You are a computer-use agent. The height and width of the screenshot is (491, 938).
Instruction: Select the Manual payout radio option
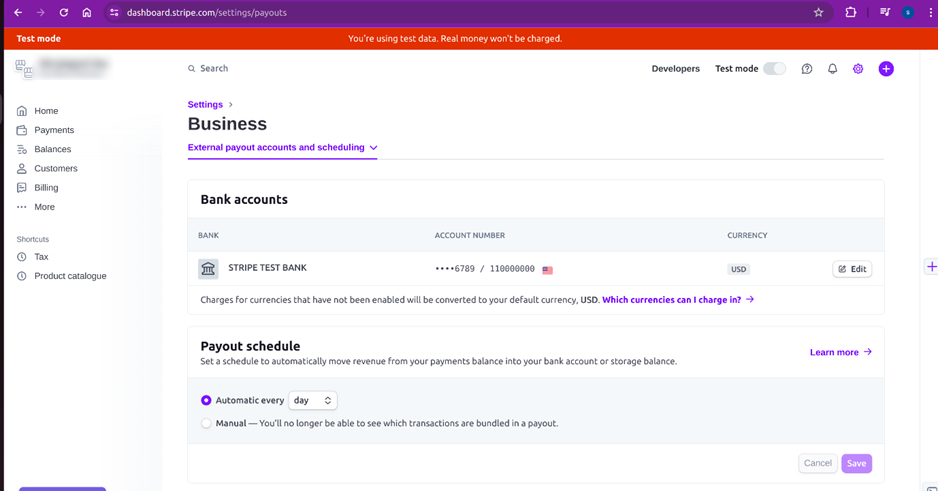(x=206, y=423)
